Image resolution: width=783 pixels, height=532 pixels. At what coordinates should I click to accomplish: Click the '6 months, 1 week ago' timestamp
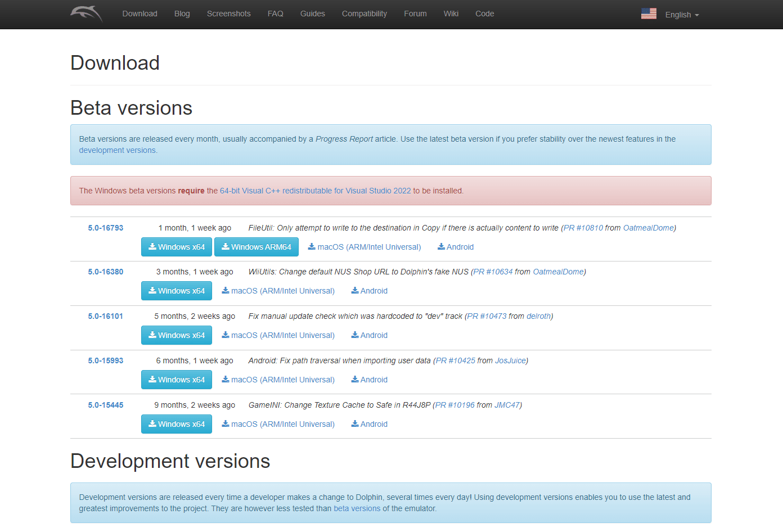(x=195, y=360)
